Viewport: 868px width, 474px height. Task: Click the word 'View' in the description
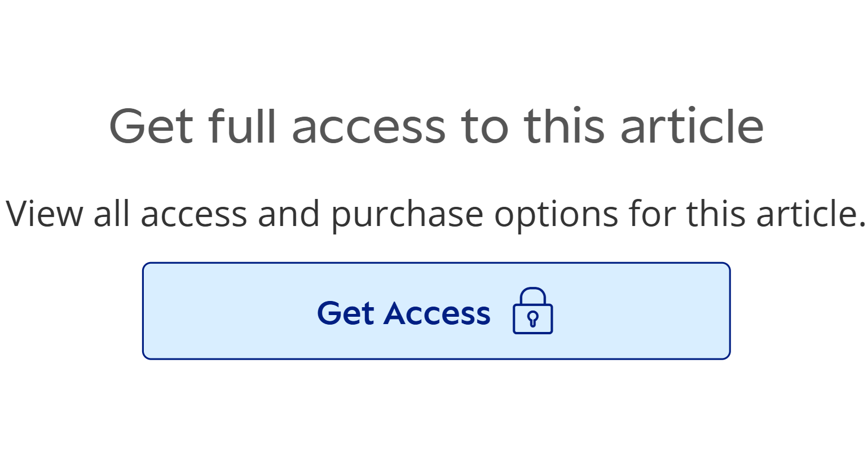coord(44,214)
